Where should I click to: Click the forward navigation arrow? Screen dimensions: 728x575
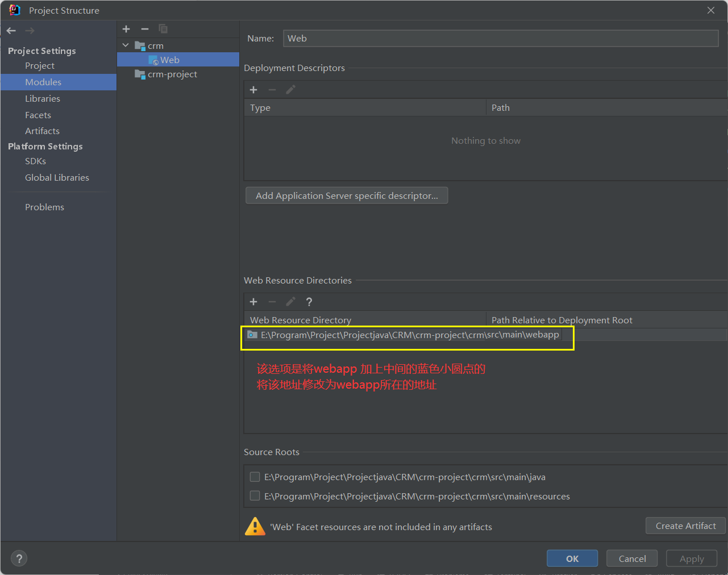[30, 31]
